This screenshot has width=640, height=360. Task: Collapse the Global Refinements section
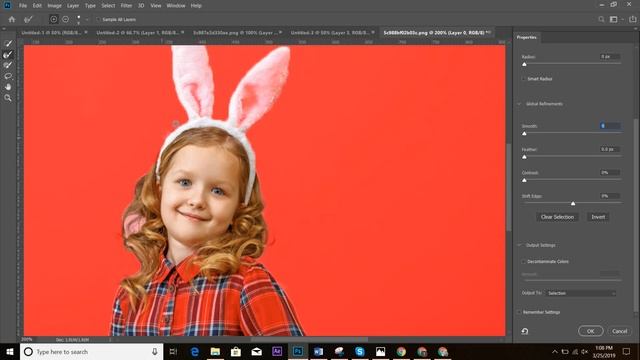point(520,104)
